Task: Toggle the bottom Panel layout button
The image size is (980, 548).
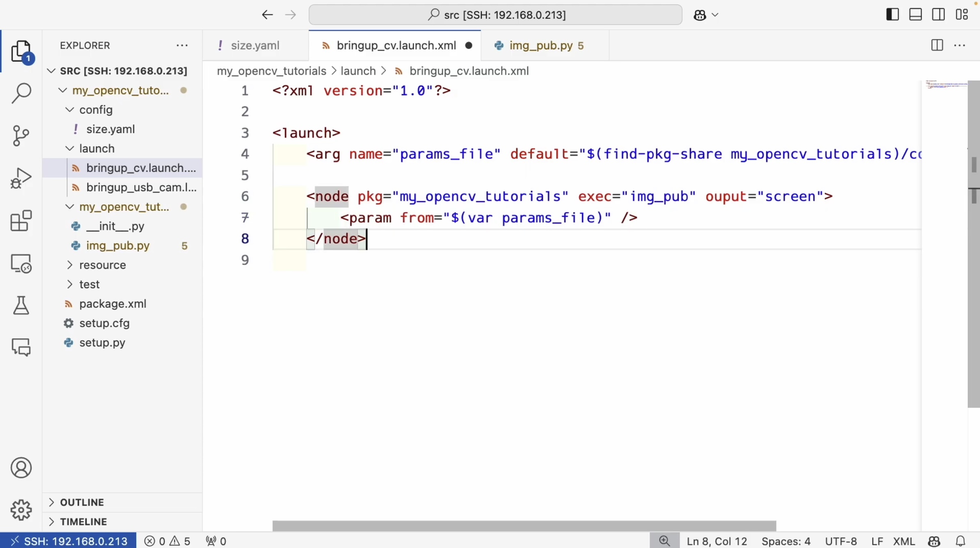Action: pyautogui.click(x=915, y=15)
